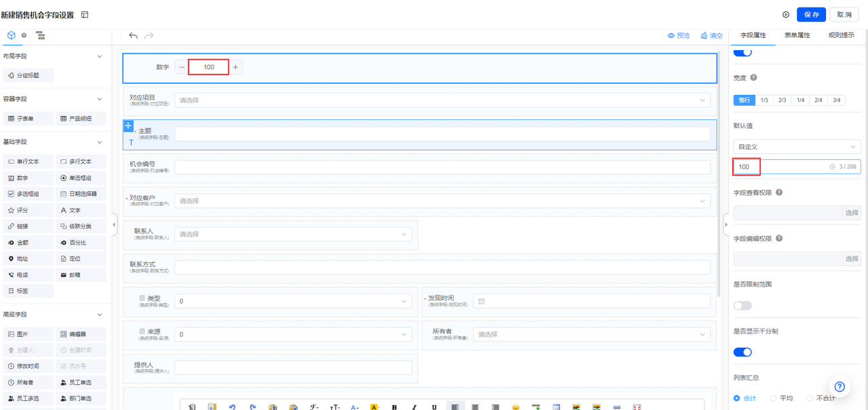Click the 清空 clear icon
The height and width of the screenshot is (410, 868).
pyautogui.click(x=704, y=36)
